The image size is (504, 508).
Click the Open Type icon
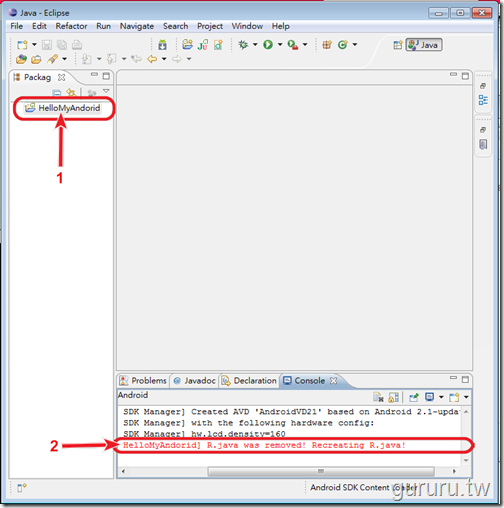(x=22, y=59)
